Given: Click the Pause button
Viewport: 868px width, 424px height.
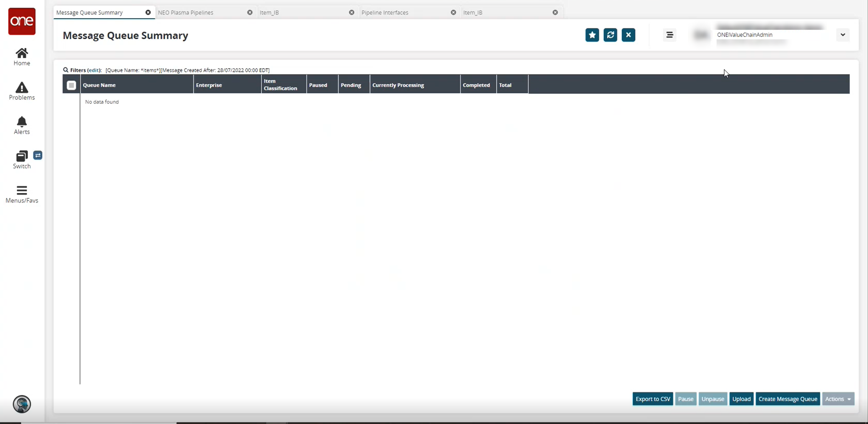Looking at the screenshot, I should (x=685, y=399).
